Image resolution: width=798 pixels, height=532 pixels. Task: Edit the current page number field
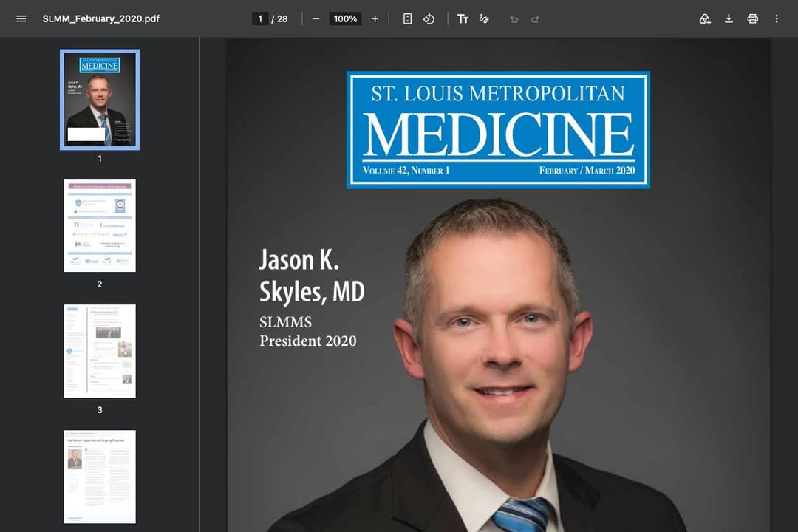(x=260, y=18)
